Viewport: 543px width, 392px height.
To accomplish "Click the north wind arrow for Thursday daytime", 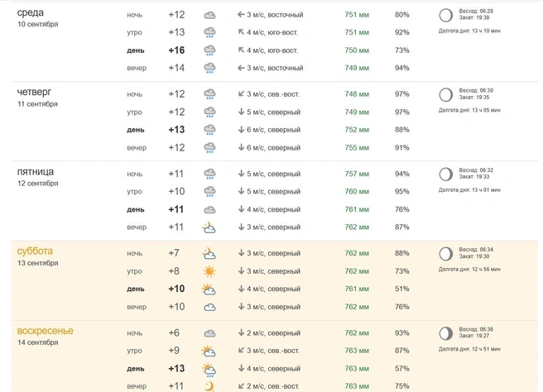I will 242,130.
